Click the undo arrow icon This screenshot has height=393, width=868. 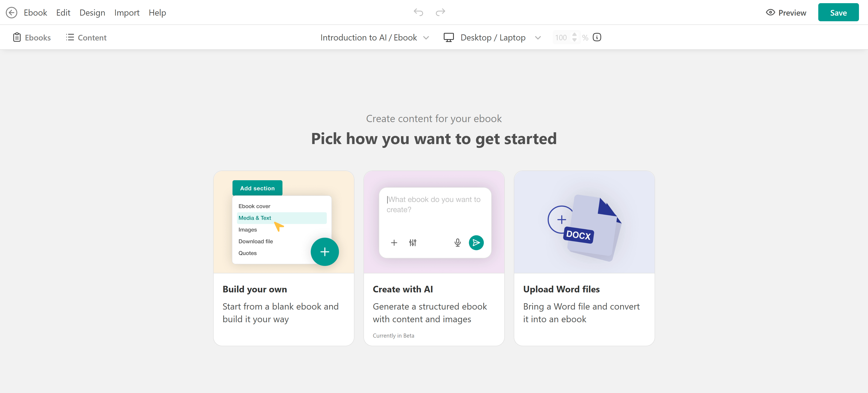[x=418, y=12]
